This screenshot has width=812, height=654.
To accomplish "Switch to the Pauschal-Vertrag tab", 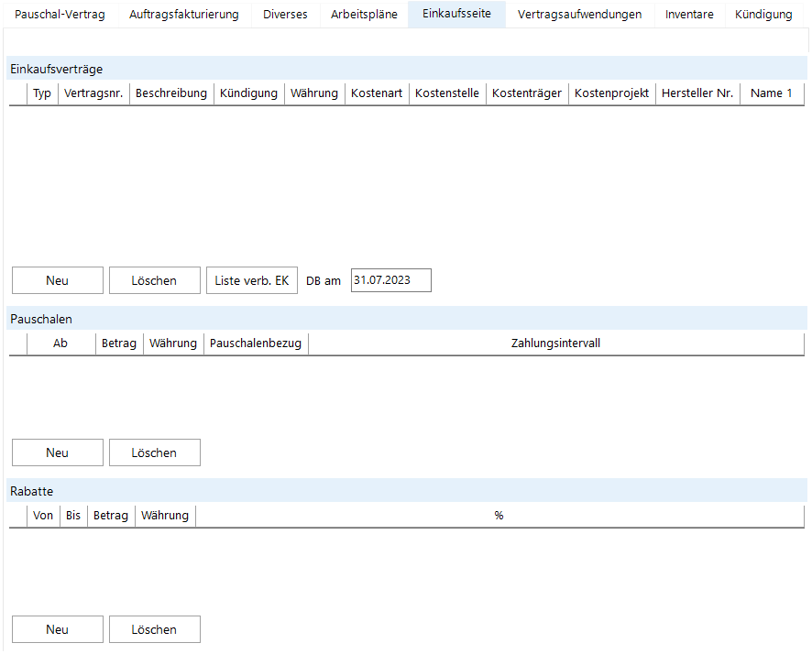I will point(60,15).
